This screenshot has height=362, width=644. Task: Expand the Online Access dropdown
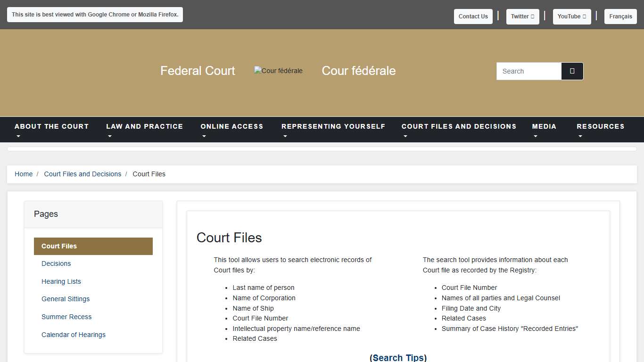click(x=231, y=130)
